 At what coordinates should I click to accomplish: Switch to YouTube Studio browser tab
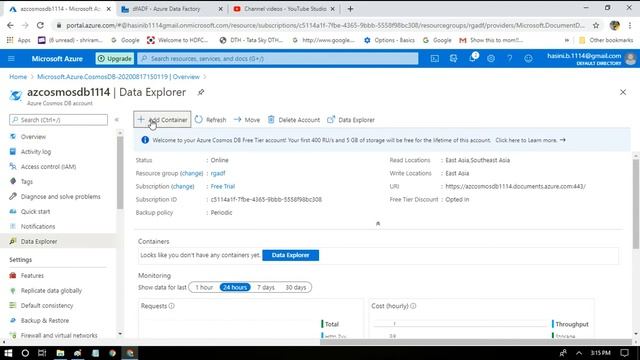(285, 9)
